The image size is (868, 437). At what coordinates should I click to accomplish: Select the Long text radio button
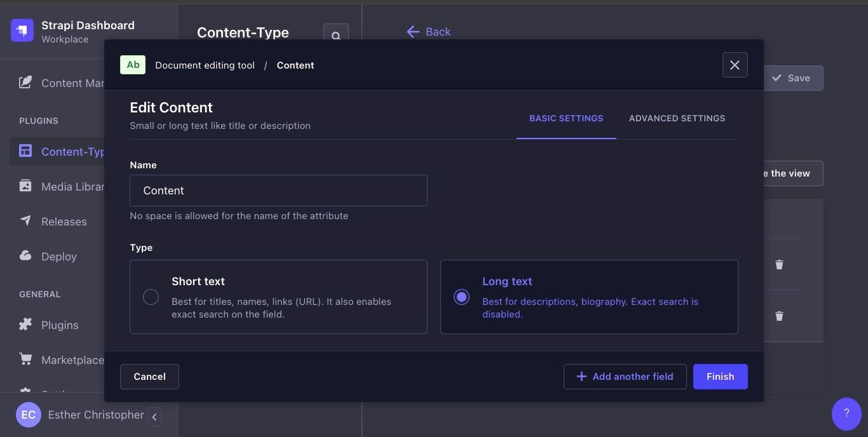(461, 297)
